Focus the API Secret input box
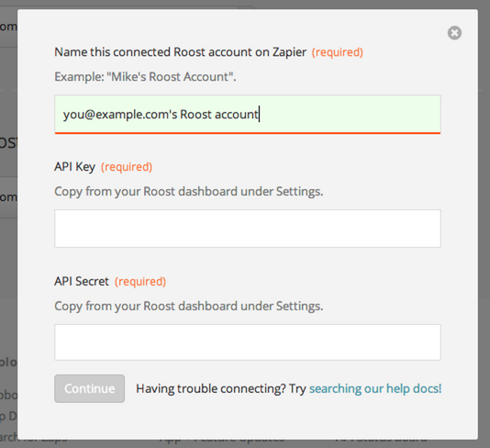490x448 pixels. click(248, 342)
